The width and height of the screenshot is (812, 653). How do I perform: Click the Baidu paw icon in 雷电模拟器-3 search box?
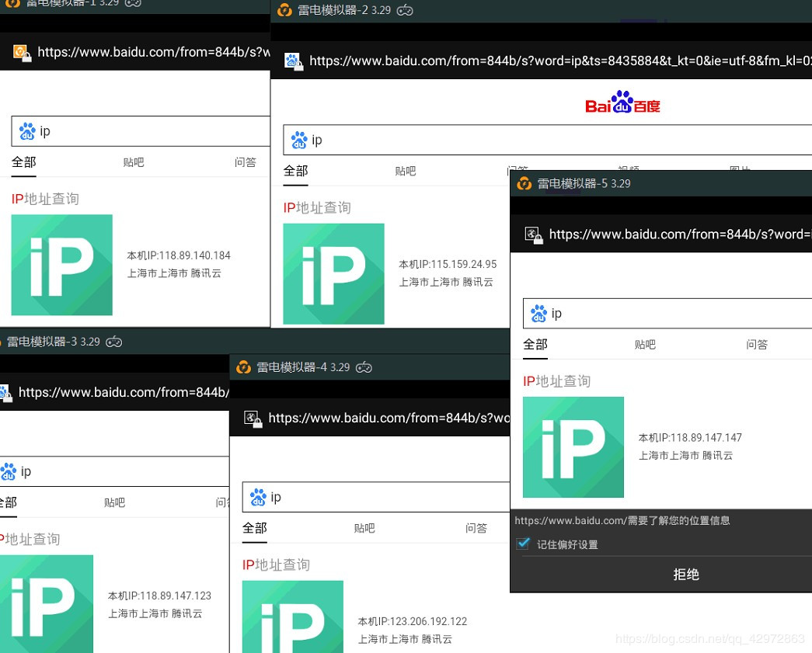pos(9,472)
